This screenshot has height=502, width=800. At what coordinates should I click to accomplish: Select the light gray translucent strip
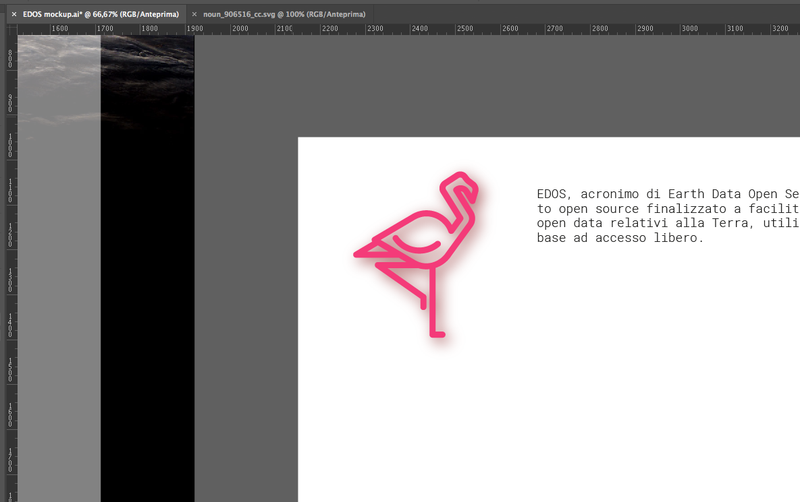click(59, 300)
